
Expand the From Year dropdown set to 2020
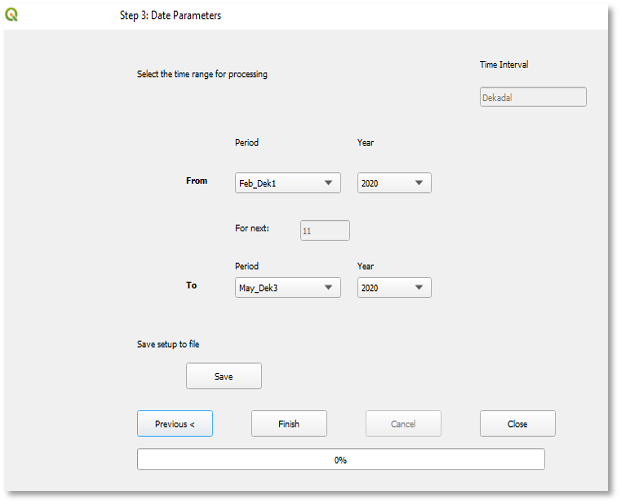(394, 183)
